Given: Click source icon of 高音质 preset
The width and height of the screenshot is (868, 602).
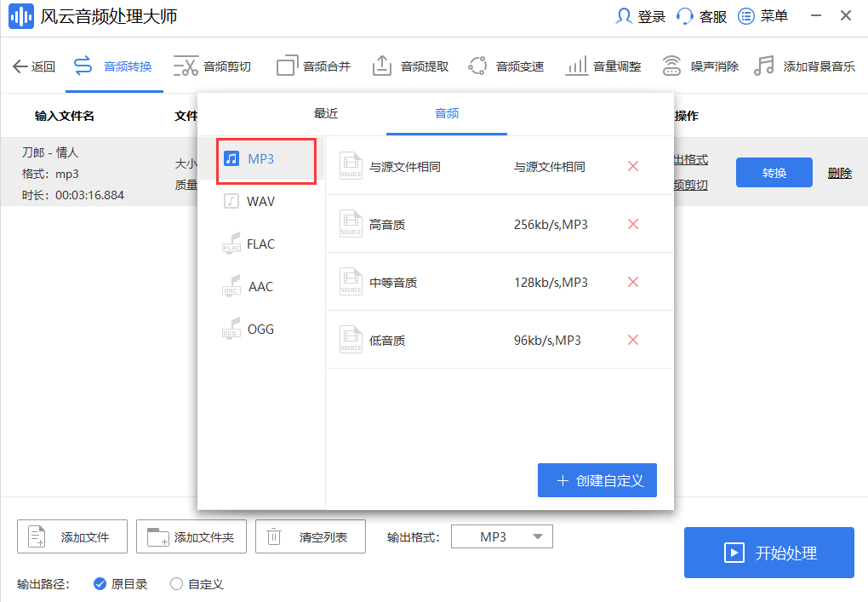Looking at the screenshot, I should click(x=351, y=224).
